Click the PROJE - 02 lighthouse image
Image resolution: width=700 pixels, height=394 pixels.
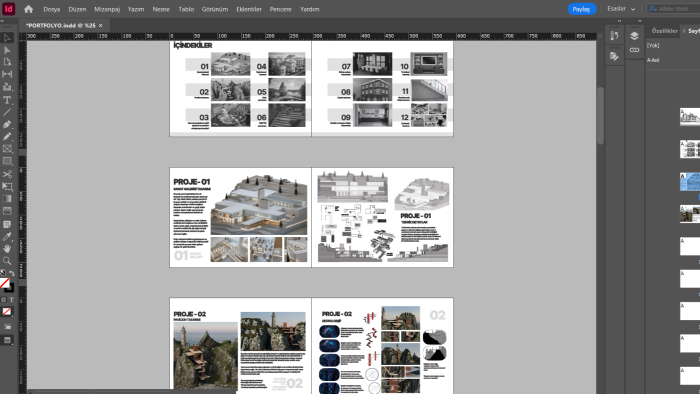coord(205,355)
